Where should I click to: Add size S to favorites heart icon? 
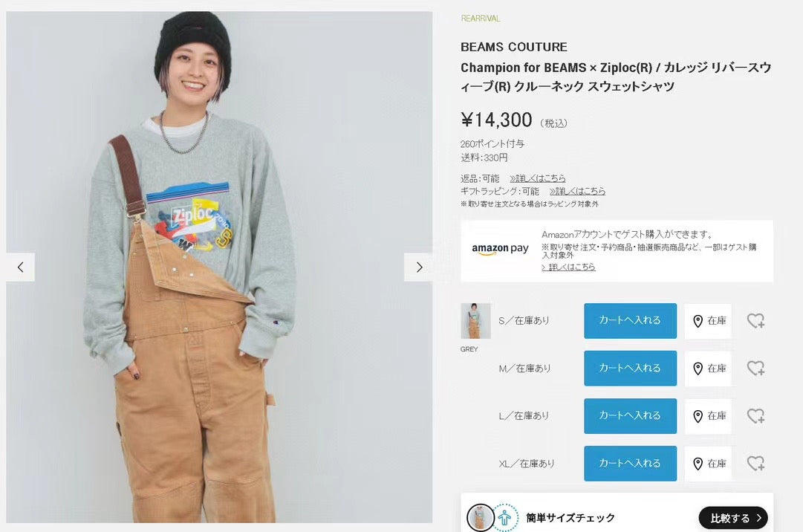click(x=755, y=321)
